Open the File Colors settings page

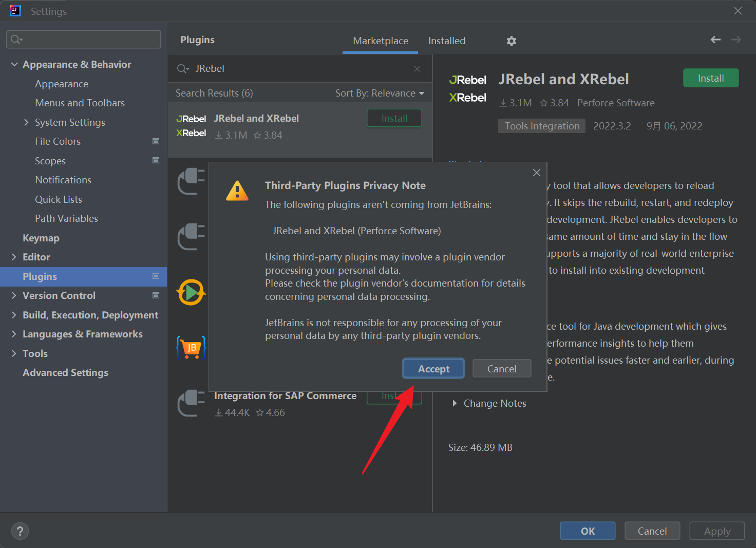point(58,141)
